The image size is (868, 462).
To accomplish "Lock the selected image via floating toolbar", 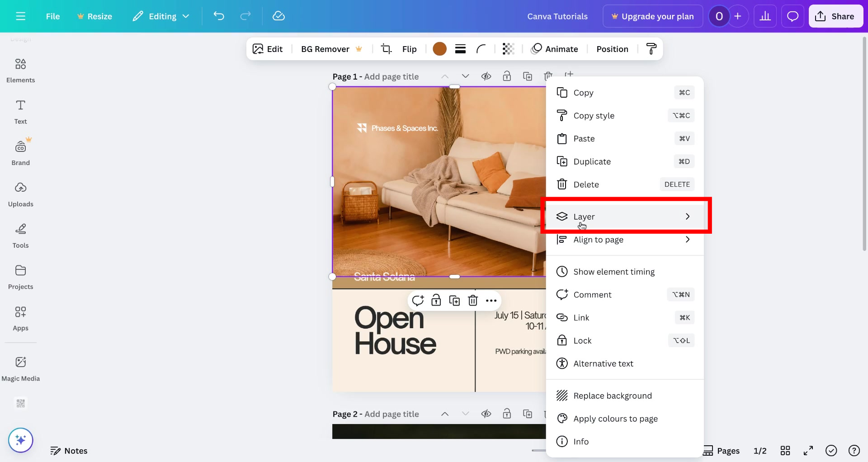I will (x=436, y=300).
